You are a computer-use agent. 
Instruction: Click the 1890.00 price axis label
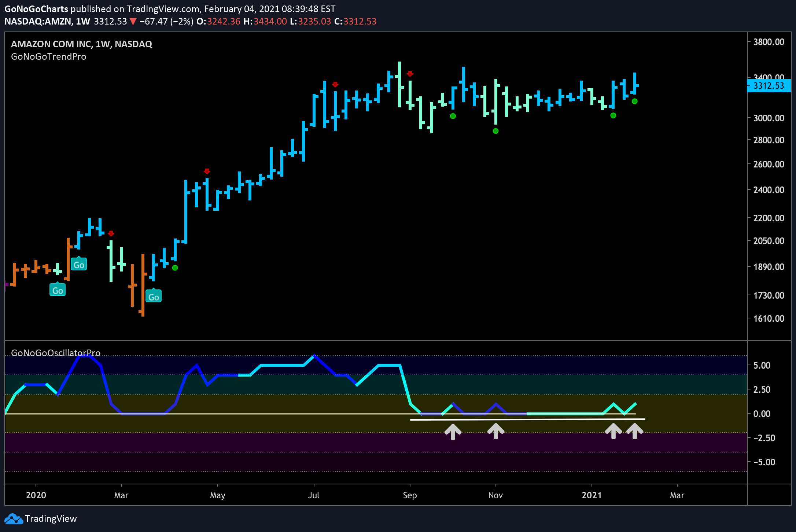click(x=769, y=267)
